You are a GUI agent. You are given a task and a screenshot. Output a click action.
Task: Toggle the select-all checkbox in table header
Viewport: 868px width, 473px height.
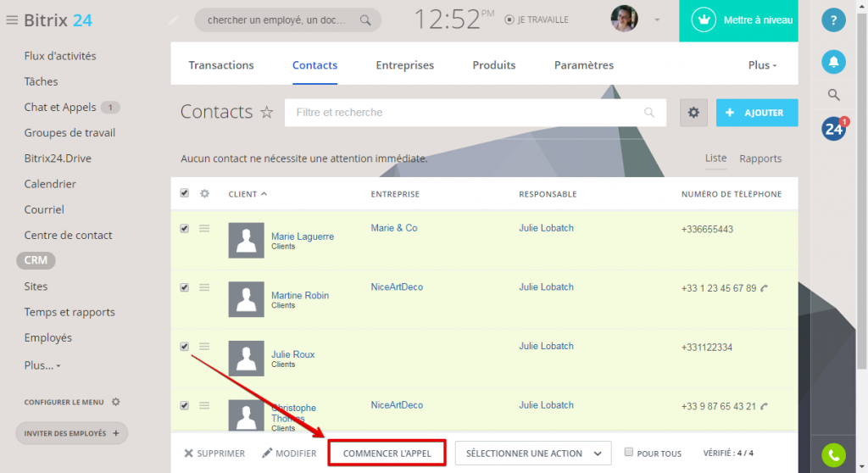184,192
